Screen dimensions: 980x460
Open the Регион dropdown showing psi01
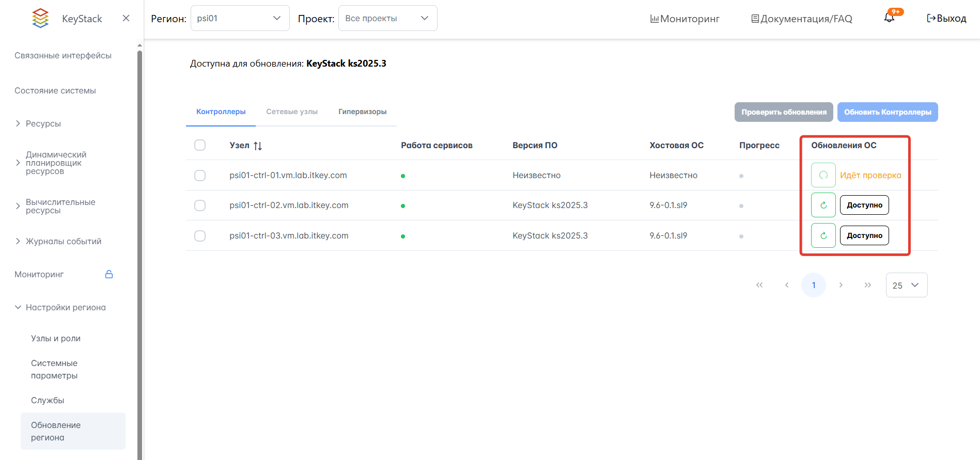click(x=240, y=19)
